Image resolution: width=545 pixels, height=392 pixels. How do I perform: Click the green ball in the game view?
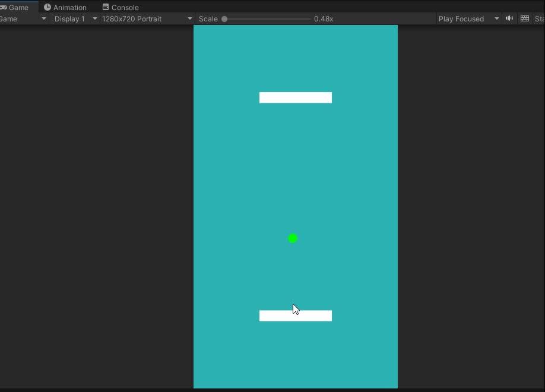[292, 238]
